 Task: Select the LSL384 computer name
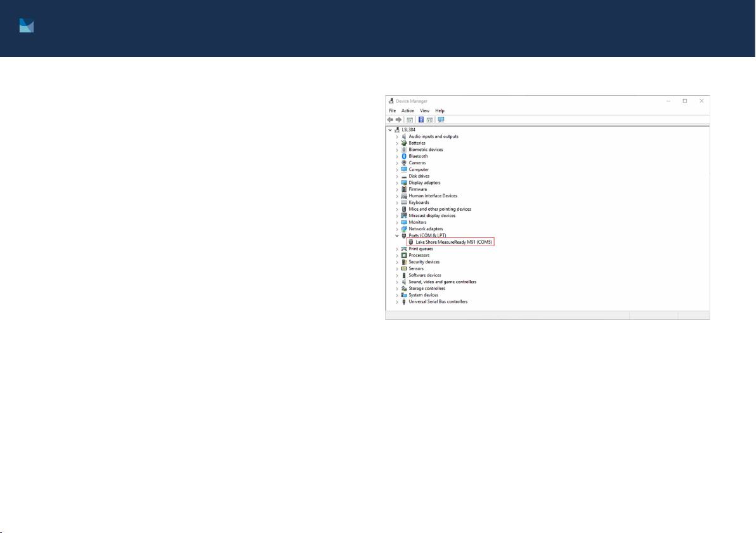click(408, 129)
